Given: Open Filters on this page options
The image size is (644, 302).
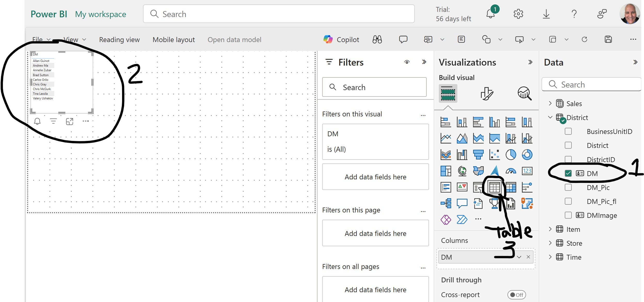Looking at the screenshot, I should pos(423,211).
